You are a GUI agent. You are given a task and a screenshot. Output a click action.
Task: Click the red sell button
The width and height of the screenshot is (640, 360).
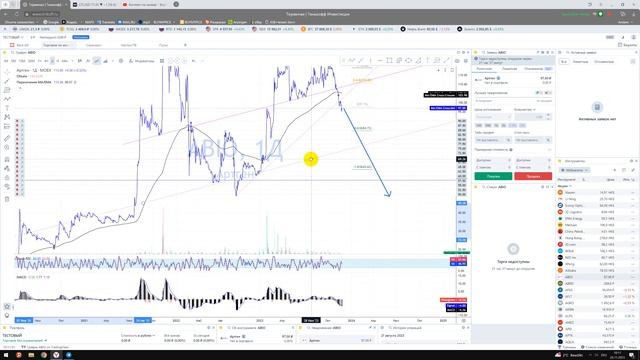point(533,176)
